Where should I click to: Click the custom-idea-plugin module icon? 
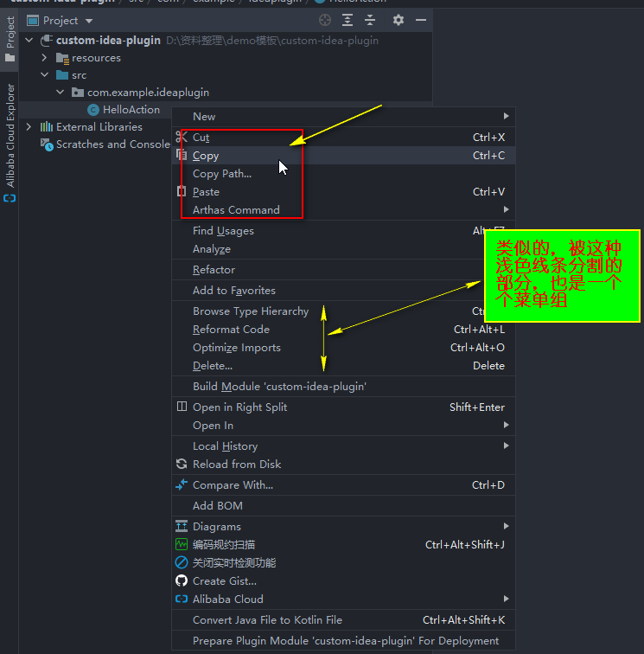pyautogui.click(x=47, y=41)
